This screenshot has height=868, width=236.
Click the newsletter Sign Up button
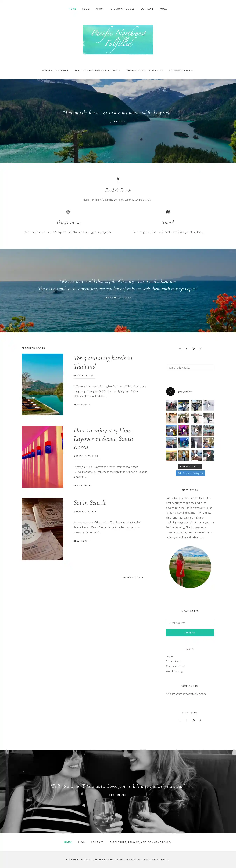190,633
